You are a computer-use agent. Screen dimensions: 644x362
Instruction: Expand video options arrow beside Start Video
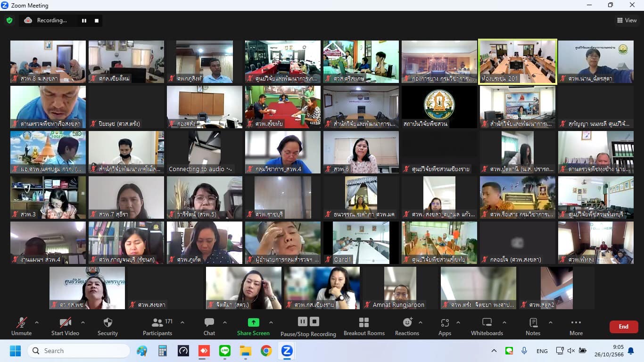pyautogui.click(x=83, y=323)
